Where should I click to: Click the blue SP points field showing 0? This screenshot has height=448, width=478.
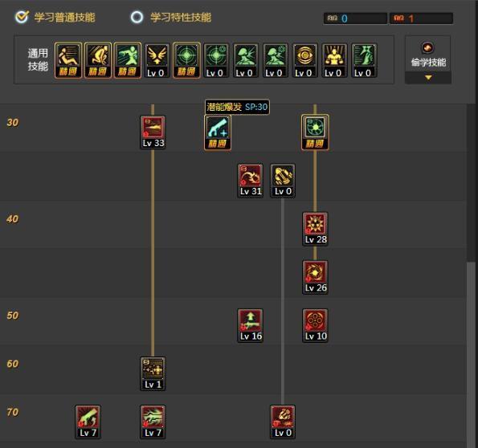point(355,18)
